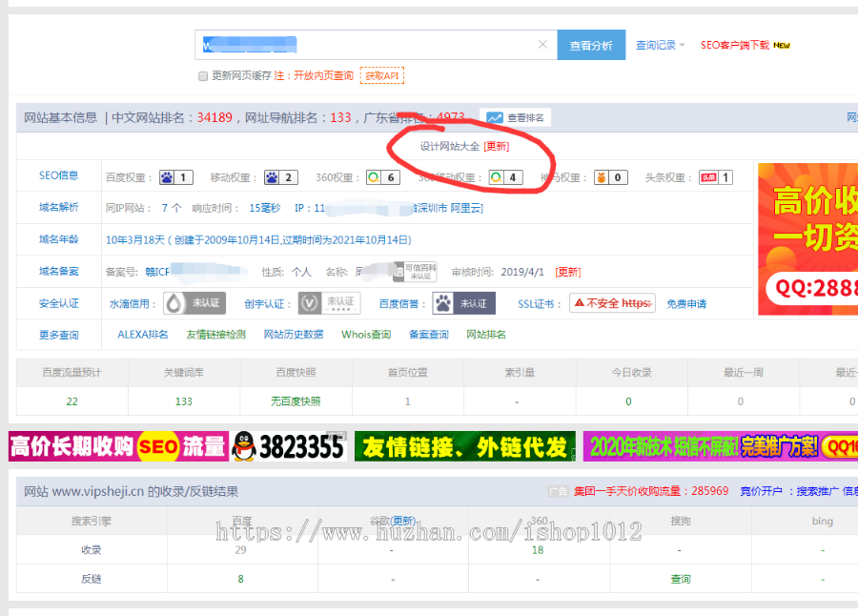Click the 查看分析 button
Viewport: 858px width, 616px height.
click(591, 44)
